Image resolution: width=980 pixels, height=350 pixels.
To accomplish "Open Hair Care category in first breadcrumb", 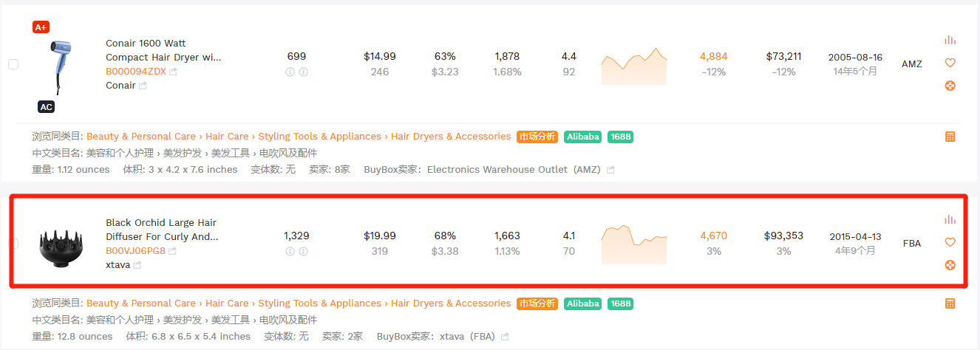I will pyautogui.click(x=227, y=137).
